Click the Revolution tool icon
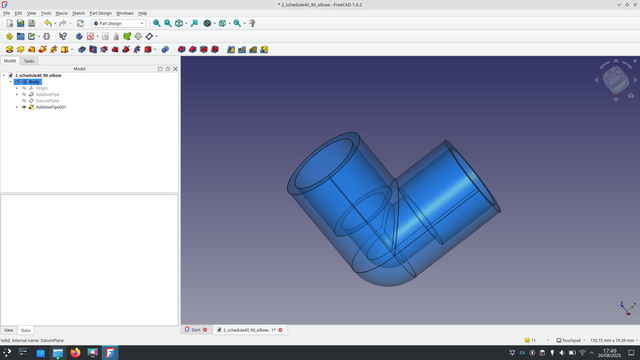 click(x=20, y=49)
